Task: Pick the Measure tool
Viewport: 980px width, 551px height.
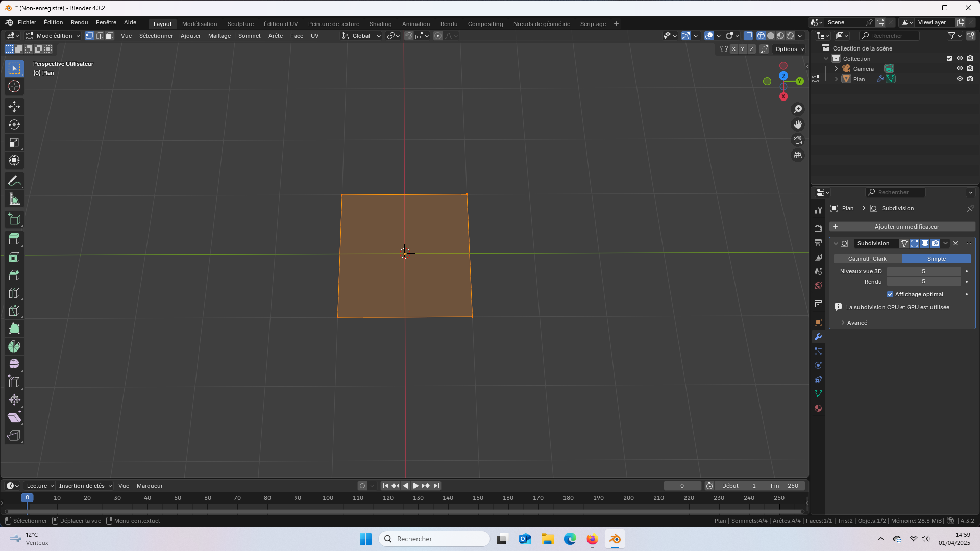Action: [14, 199]
